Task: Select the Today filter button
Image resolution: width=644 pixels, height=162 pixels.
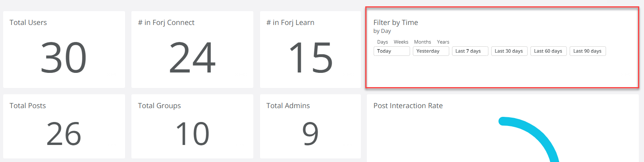Action: coord(391,51)
